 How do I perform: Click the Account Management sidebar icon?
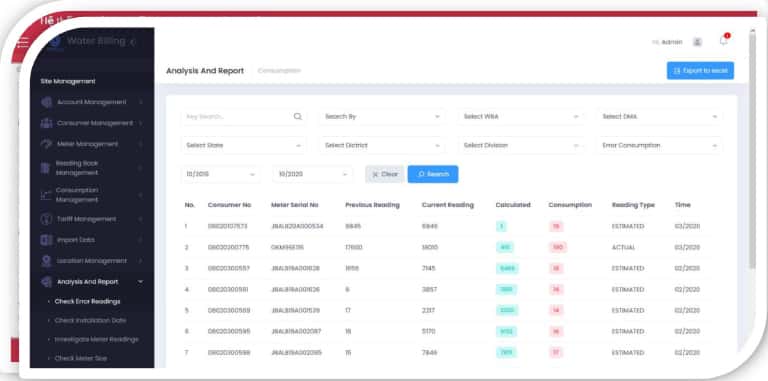[47, 102]
